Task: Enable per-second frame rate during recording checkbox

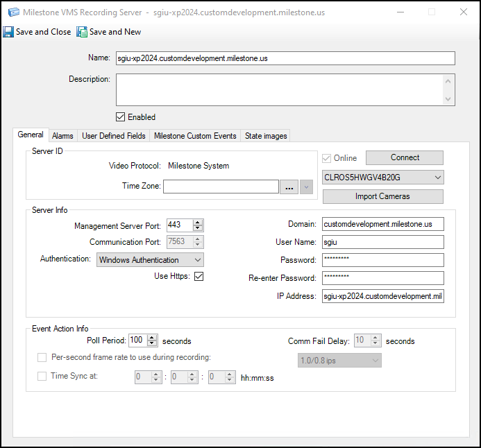Action: click(42, 357)
